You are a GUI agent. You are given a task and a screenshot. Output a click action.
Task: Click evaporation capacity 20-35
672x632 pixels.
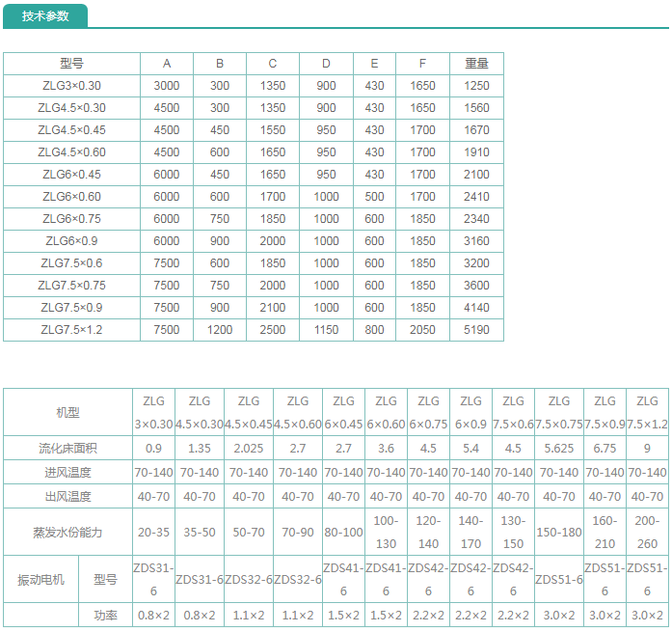(153, 533)
